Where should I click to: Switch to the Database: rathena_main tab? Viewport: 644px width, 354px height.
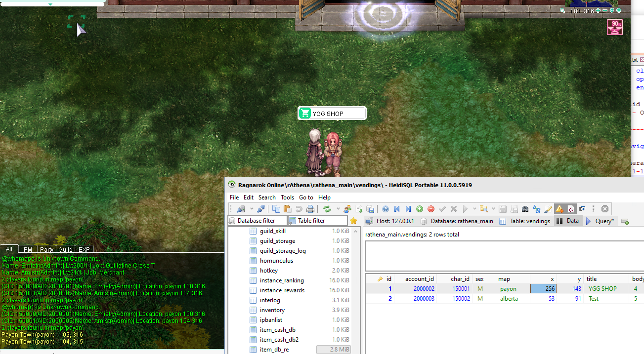pos(456,221)
